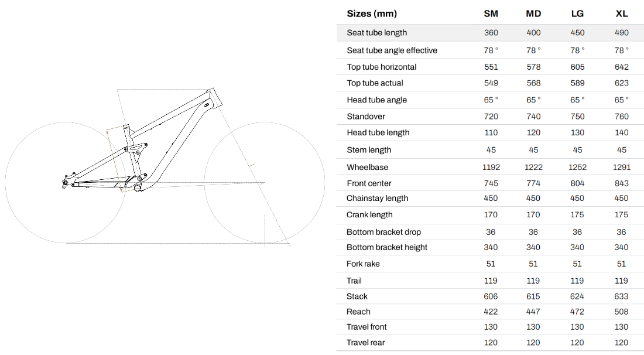
Task: Select the SM size column header
Action: point(491,13)
